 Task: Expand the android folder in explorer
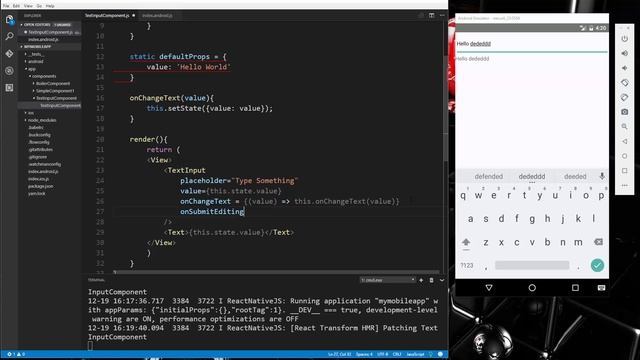click(35, 62)
